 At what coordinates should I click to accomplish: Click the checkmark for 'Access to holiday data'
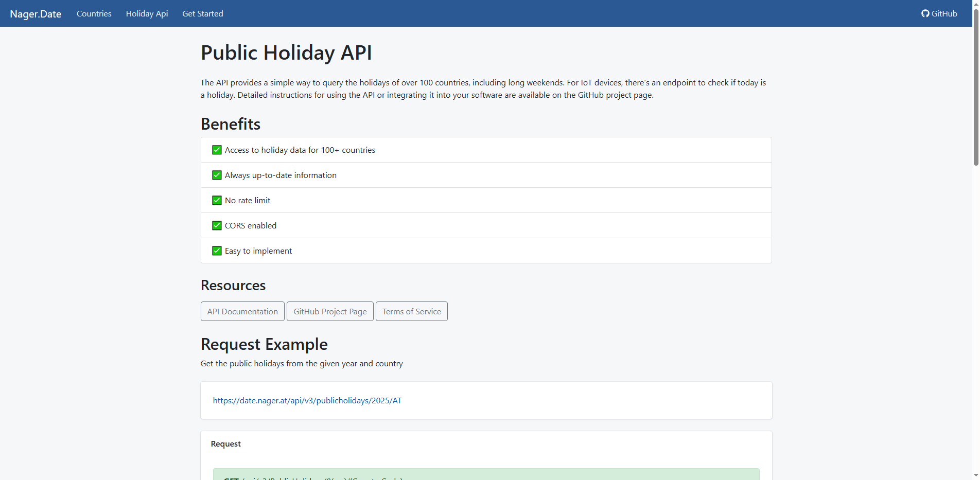tap(217, 150)
